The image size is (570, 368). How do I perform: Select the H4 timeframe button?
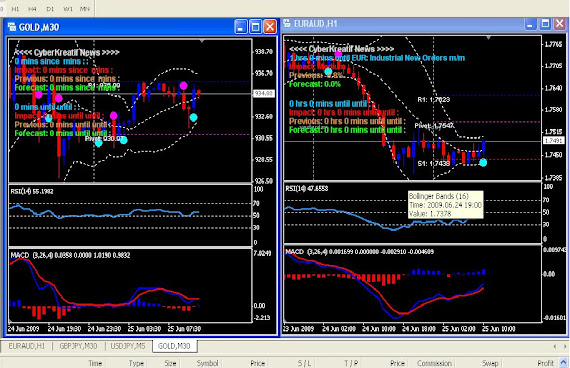(32, 8)
